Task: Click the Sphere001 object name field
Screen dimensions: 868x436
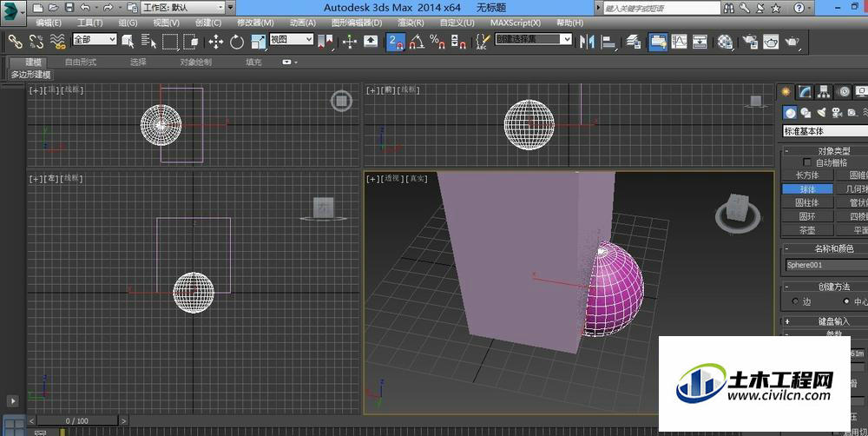Action: pos(826,265)
